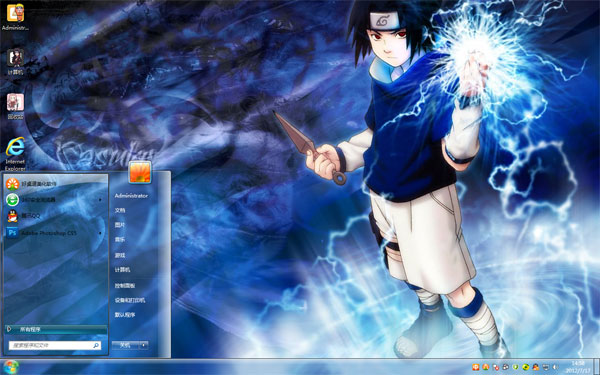Image resolution: width=600 pixels, height=375 pixels.
Task: Expand 所有程序 (All Programs)
Action: [x=55, y=329]
